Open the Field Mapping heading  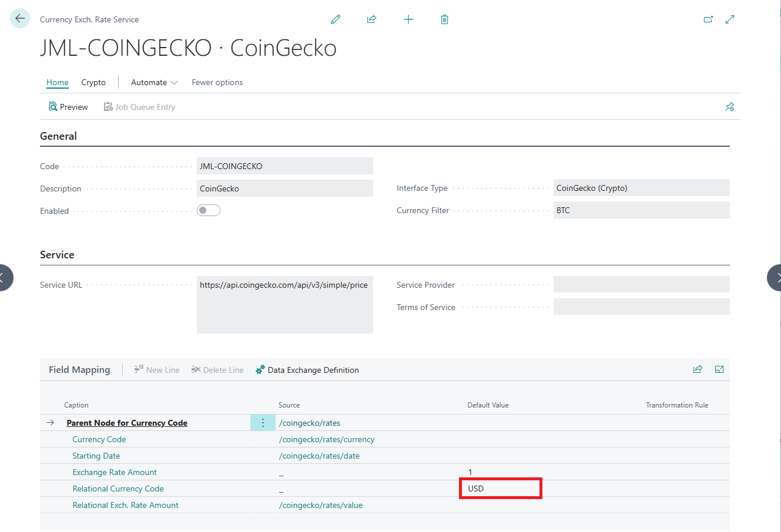coord(79,369)
